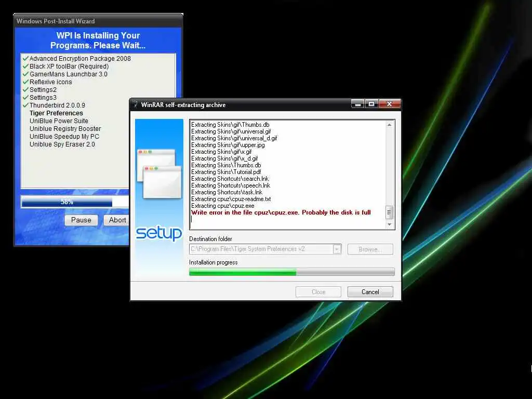The image size is (532, 399).
Task: Click the 'Destination folder' label
Action: point(210,239)
